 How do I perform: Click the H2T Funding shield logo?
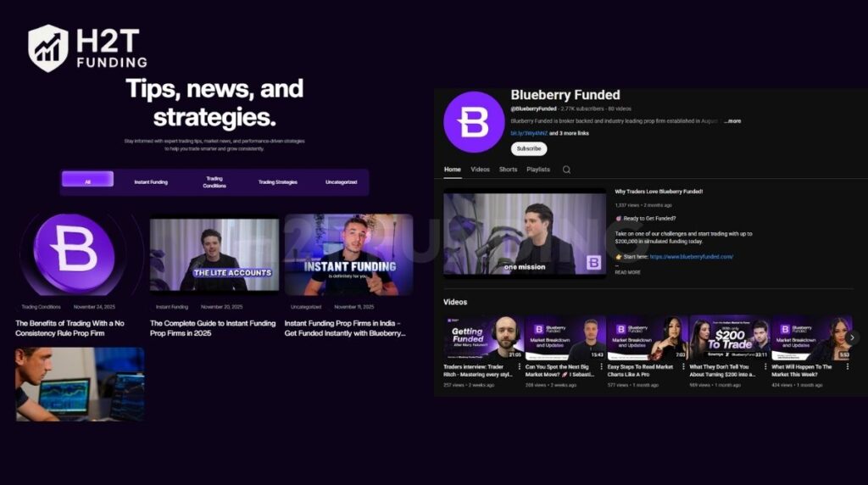[x=48, y=48]
